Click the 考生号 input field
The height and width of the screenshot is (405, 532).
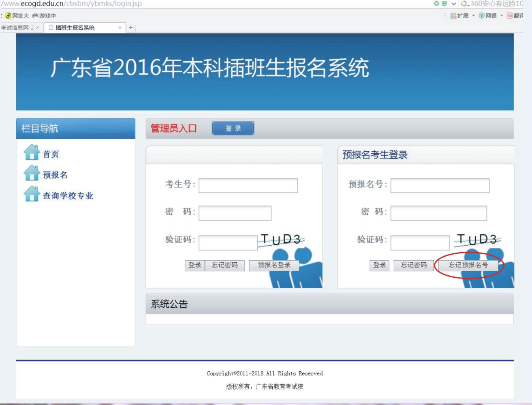[248, 186]
